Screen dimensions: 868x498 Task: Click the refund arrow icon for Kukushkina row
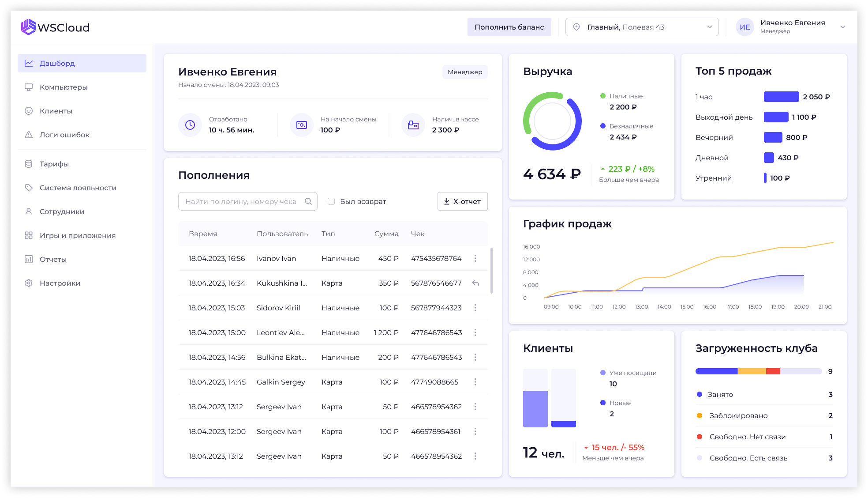click(x=475, y=283)
